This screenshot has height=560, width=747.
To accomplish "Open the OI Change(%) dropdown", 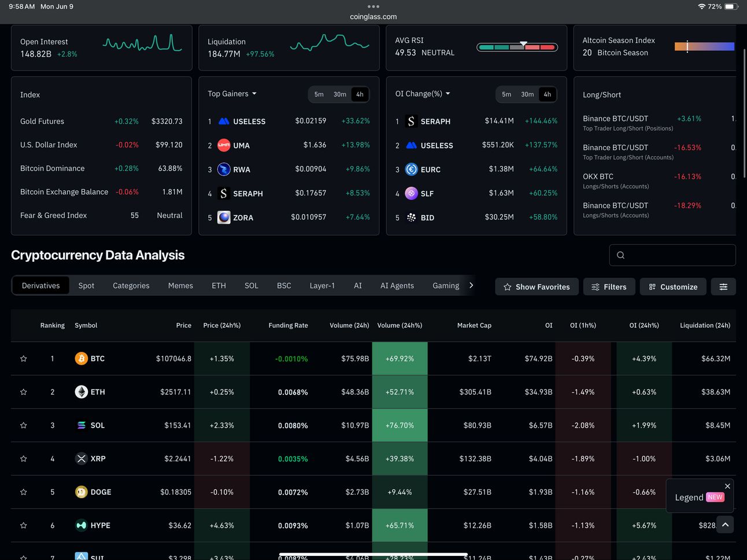I will tap(423, 94).
